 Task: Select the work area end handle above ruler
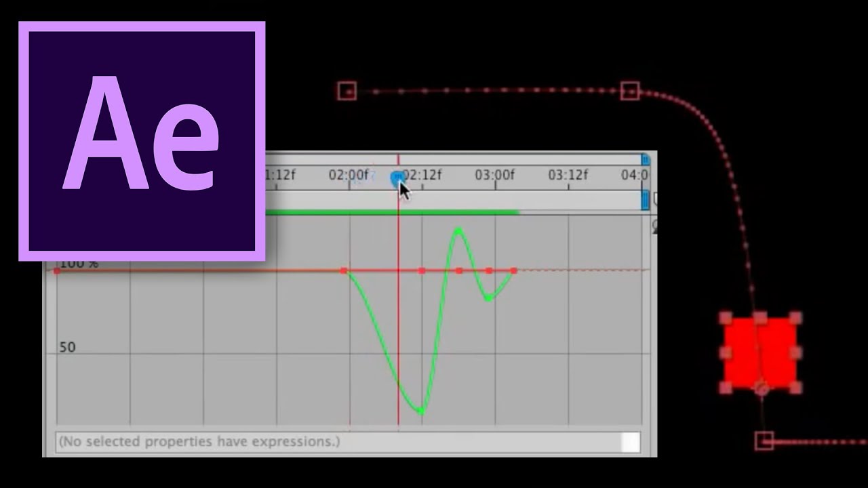pyautogui.click(x=646, y=159)
